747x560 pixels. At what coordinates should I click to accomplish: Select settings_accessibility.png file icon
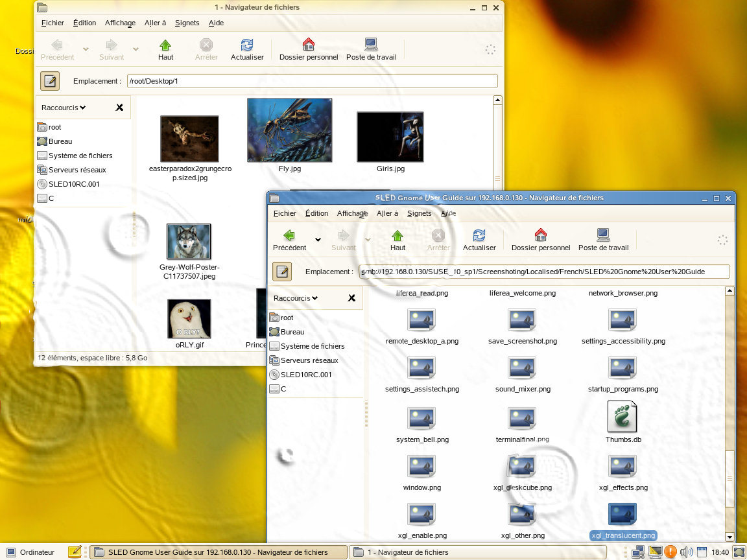point(622,320)
